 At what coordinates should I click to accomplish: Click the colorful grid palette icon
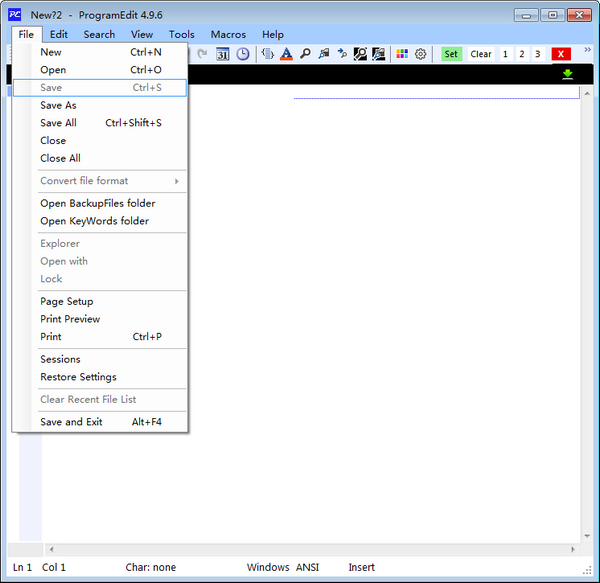[402, 54]
